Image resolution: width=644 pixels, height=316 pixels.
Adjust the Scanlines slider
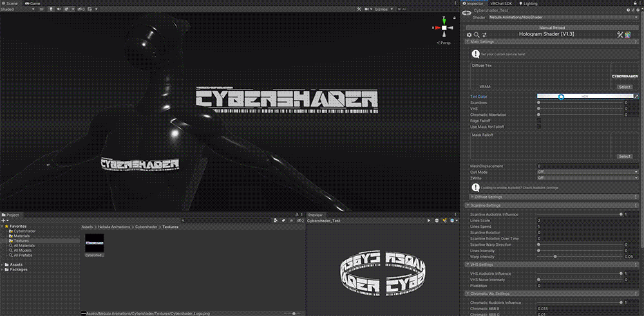(x=580, y=102)
